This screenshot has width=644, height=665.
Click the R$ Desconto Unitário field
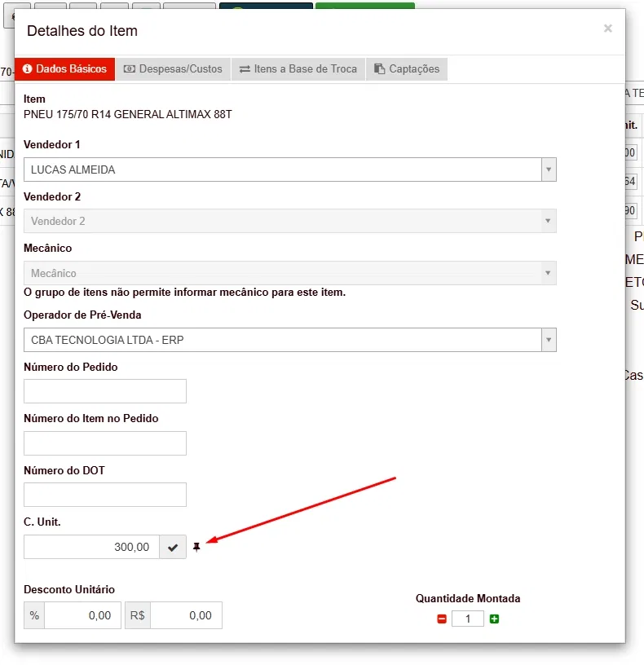(186, 615)
